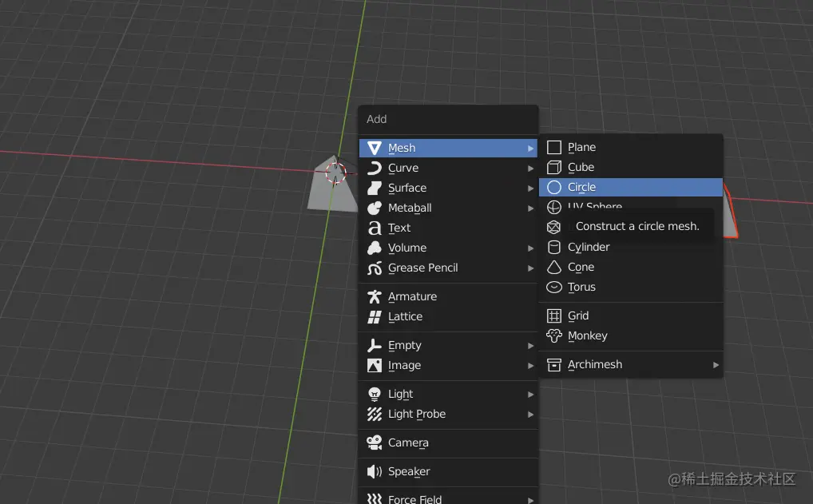The width and height of the screenshot is (813, 504).
Task: Expand the Curve submenu arrow
Action: coord(530,169)
